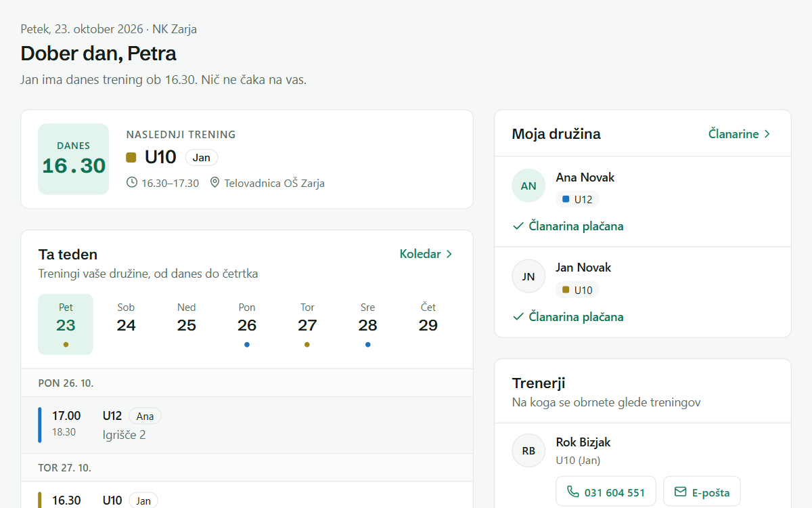Select Tor 27 day tab

(307, 324)
